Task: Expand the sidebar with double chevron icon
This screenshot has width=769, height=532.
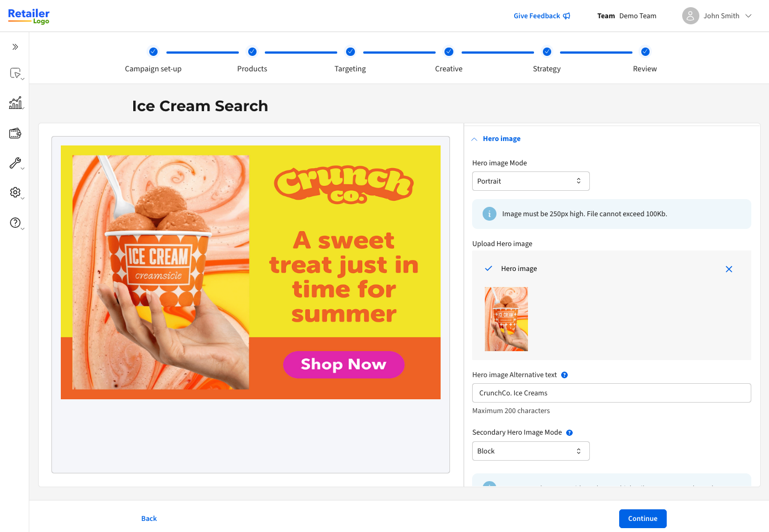Action: (x=15, y=47)
